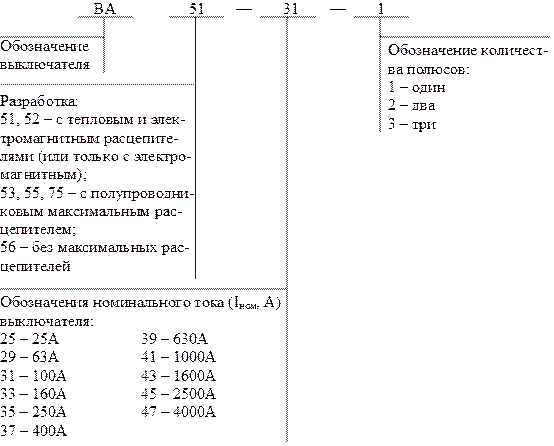Click the entry '41 – 1000А'
Viewport: 554px width, 446px height.
[178, 357]
